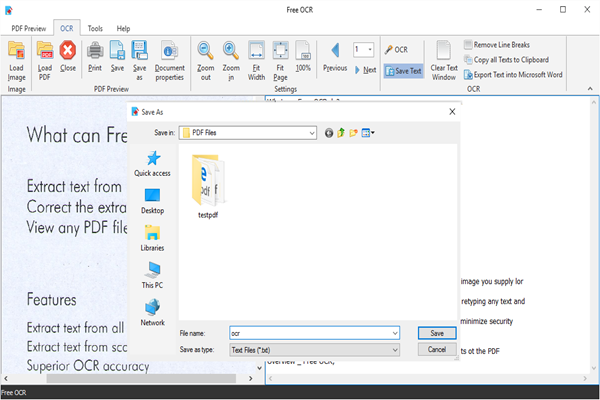Open Quick access in the places bar
This screenshot has width=600, height=400.
coord(152,163)
